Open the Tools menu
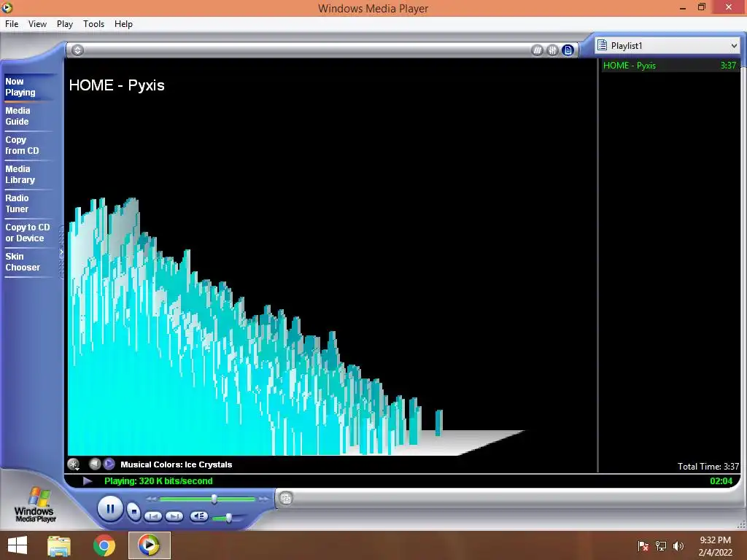Viewport: 747px width, 560px height. (93, 24)
